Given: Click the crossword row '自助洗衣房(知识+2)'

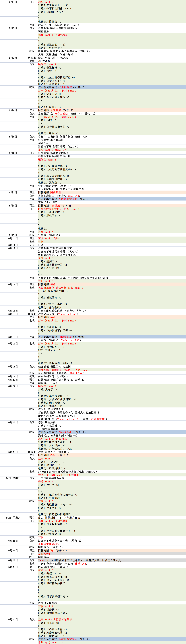Looking at the screenshot, I should point(112,337).
